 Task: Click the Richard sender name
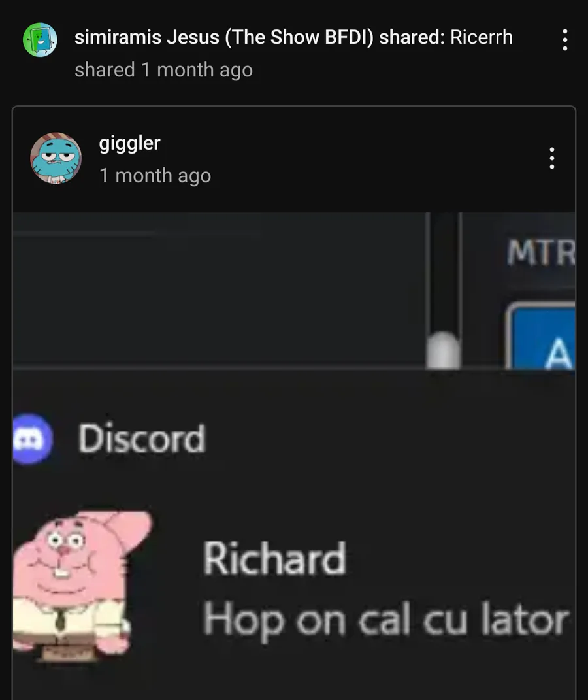coord(274,558)
